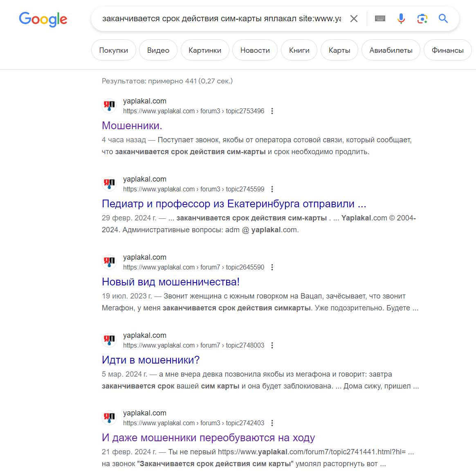This screenshot has width=476, height=476.
Task: Select the Видео filter tab
Action: pyautogui.click(x=158, y=50)
